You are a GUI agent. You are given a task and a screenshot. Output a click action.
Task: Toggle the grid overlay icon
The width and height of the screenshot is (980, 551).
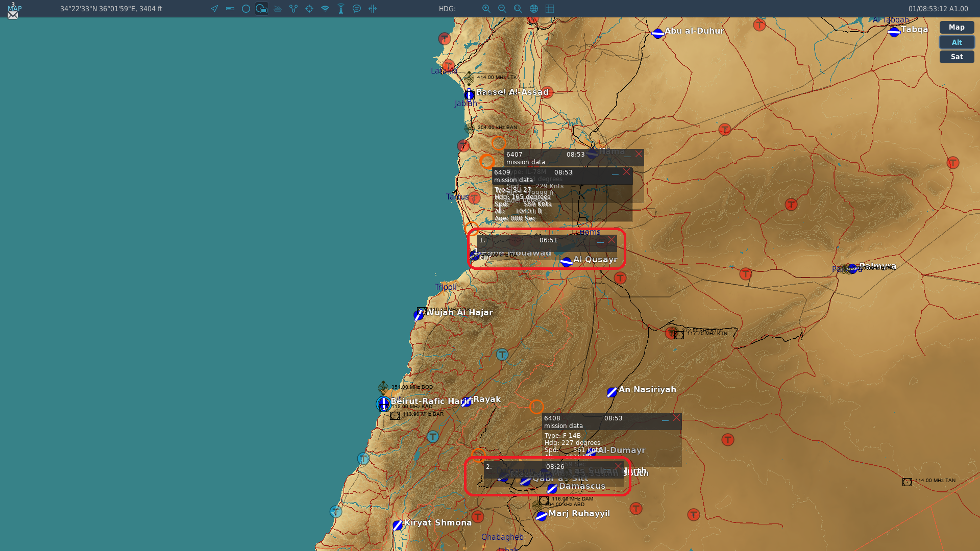pos(550,9)
